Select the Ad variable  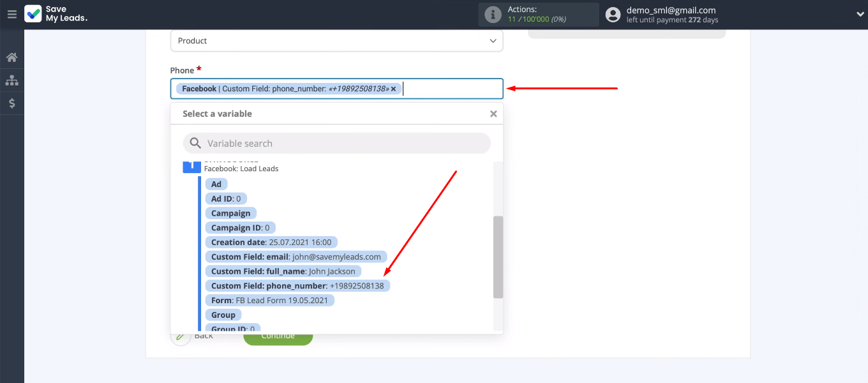tap(216, 184)
